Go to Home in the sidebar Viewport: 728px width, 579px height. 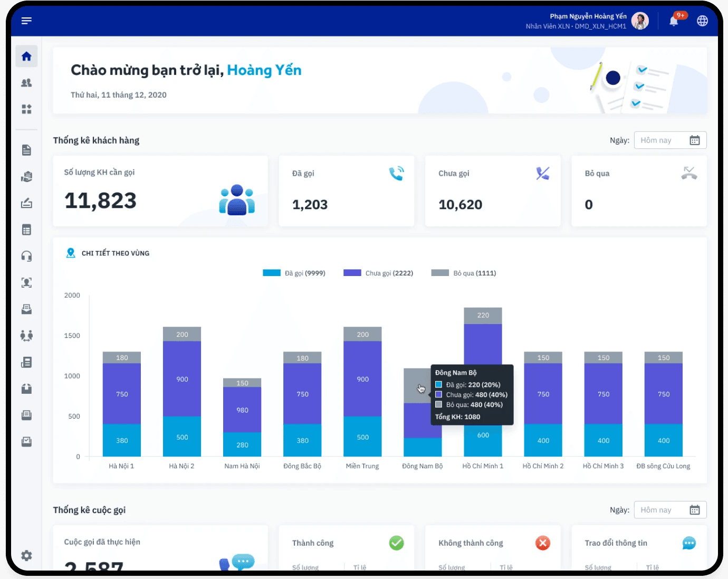point(26,56)
